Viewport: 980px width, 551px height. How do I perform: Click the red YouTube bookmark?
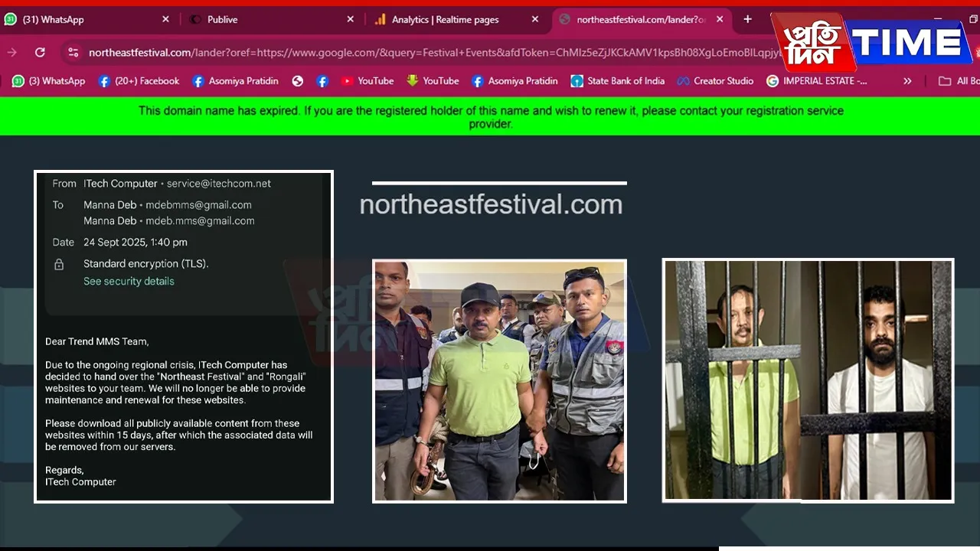point(367,80)
